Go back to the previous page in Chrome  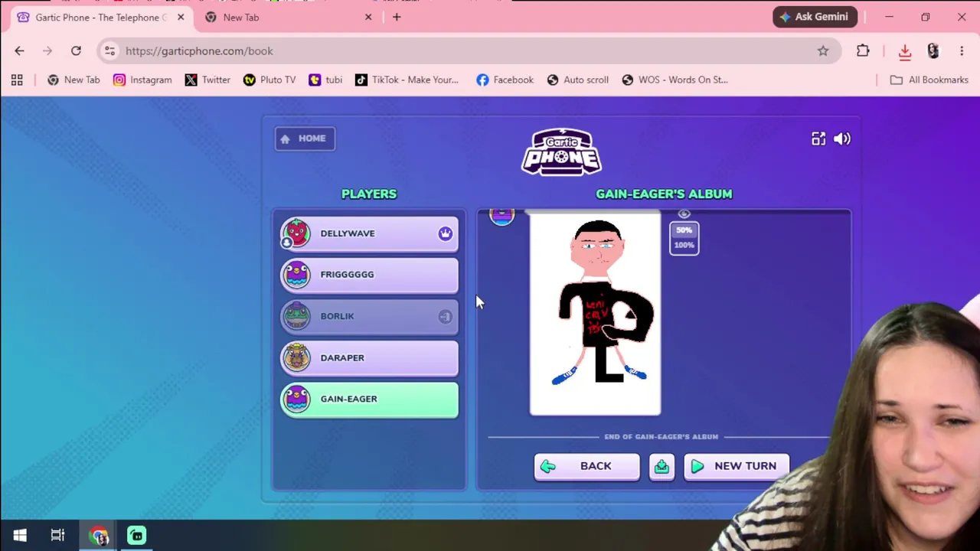[x=19, y=51]
